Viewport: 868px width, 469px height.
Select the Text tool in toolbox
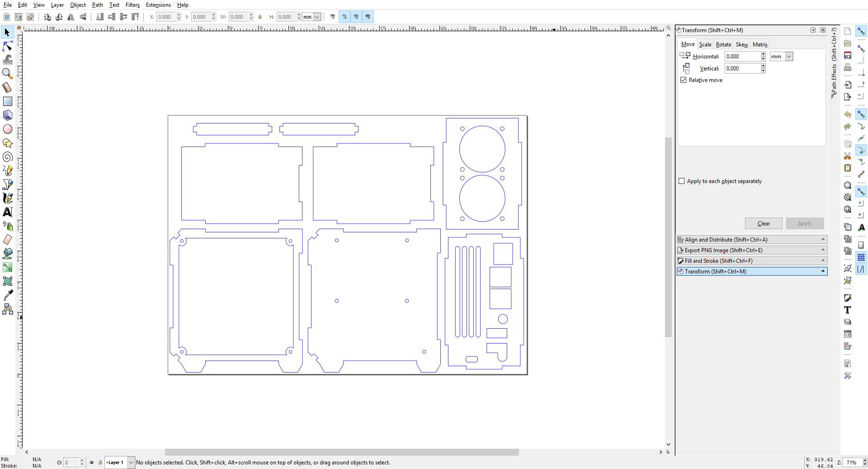tap(7, 212)
